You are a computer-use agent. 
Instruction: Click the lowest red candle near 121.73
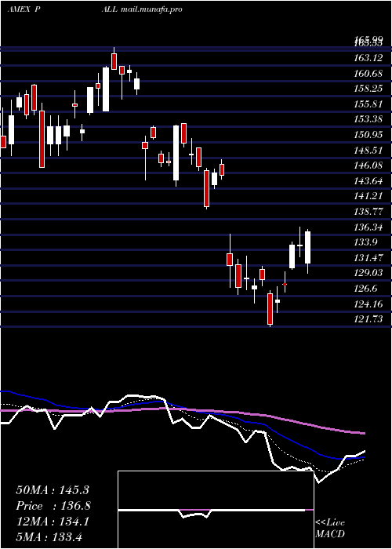tap(270, 309)
